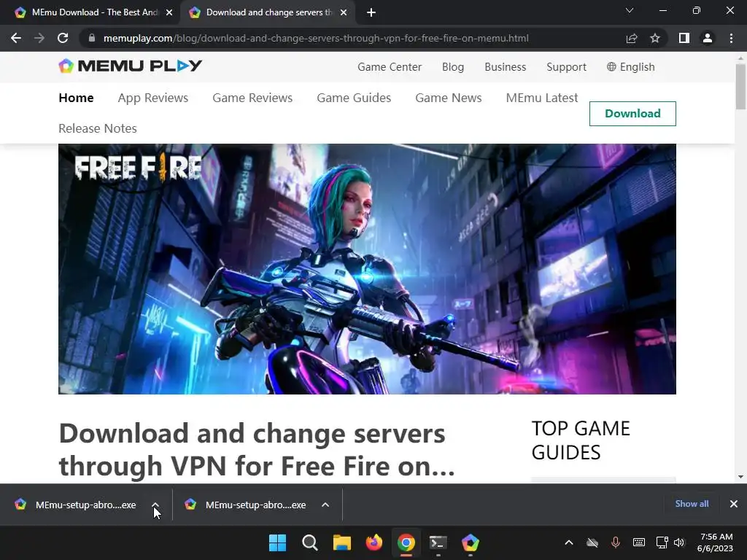The width and height of the screenshot is (747, 560).
Task: Open the volume control tray icon
Action: [679, 542]
